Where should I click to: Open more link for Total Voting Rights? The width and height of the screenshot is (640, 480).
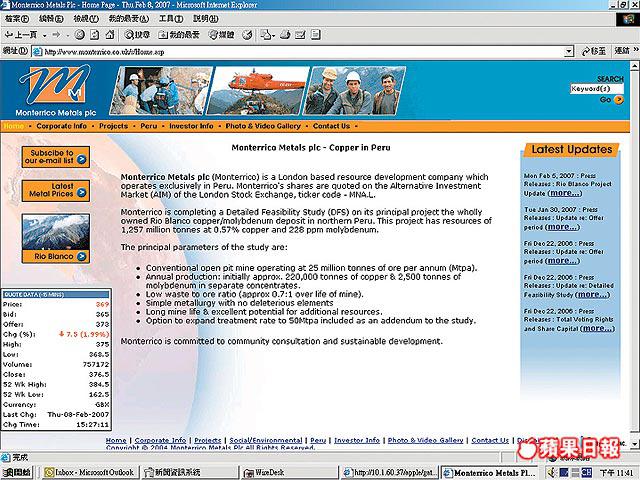[x=597, y=329]
